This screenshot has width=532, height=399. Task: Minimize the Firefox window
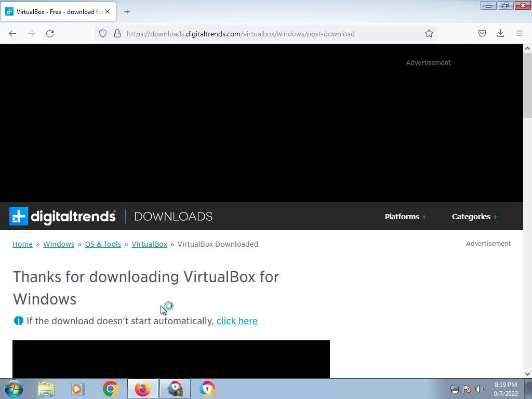(488, 5)
